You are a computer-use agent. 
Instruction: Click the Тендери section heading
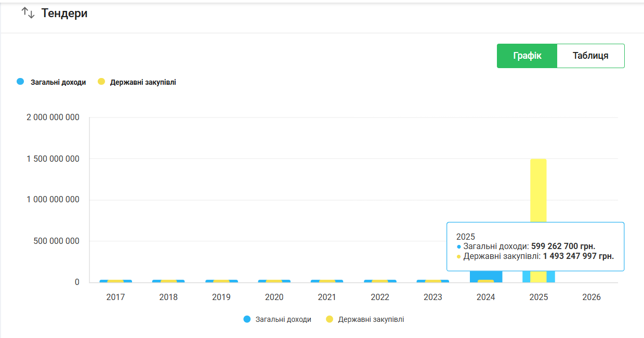[64, 14]
